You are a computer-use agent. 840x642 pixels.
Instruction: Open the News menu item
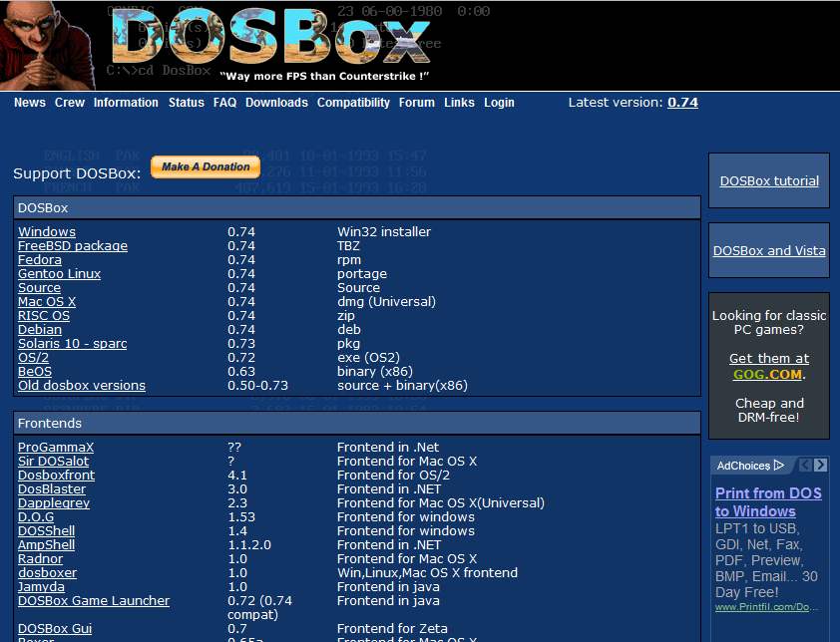tap(30, 103)
